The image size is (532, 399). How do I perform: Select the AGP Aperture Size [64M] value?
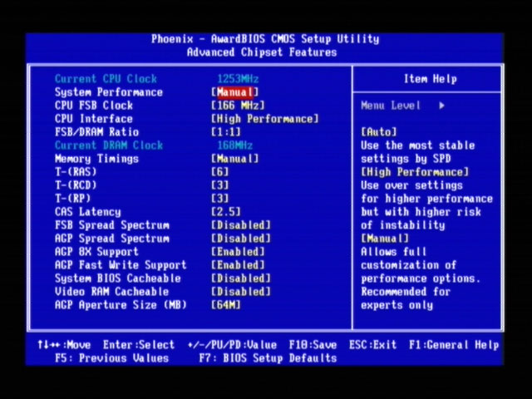pos(225,305)
